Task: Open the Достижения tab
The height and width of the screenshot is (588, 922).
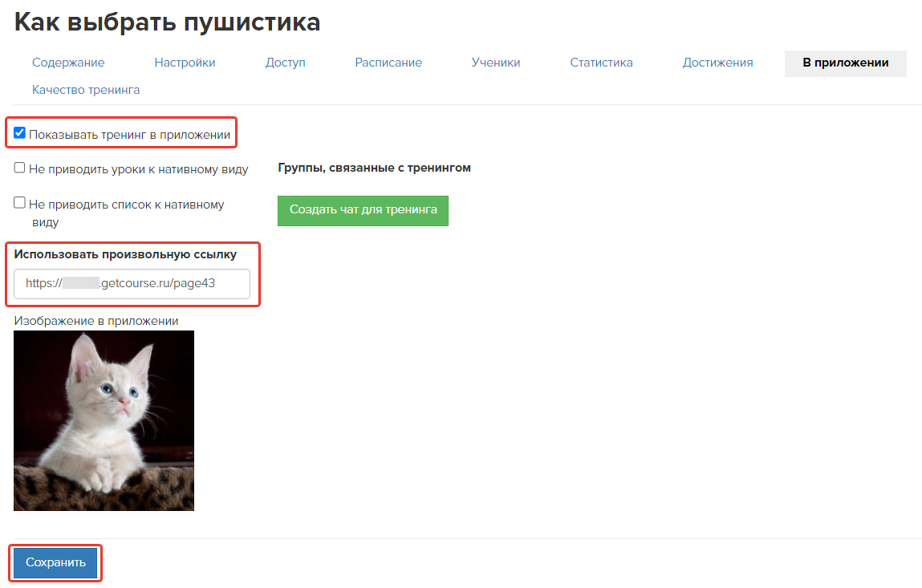Action: click(717, 63)
